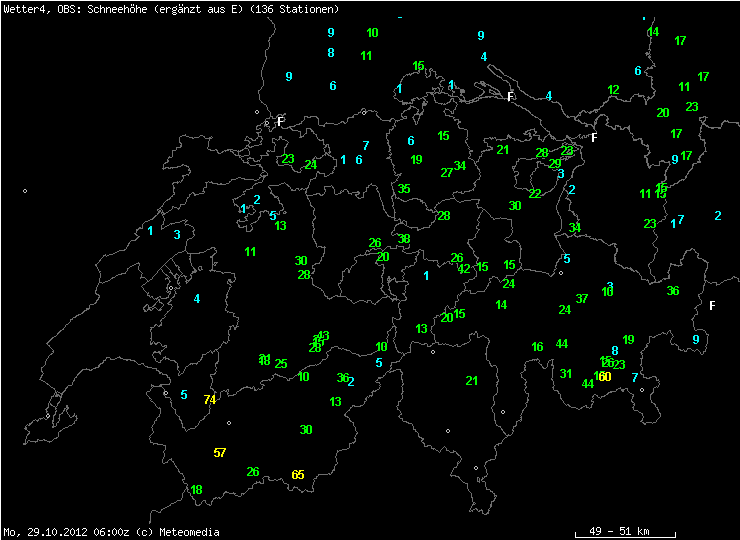Select the green 38 snow depth reading
Screen dimensions: 740x540
[x=404, y=240]
